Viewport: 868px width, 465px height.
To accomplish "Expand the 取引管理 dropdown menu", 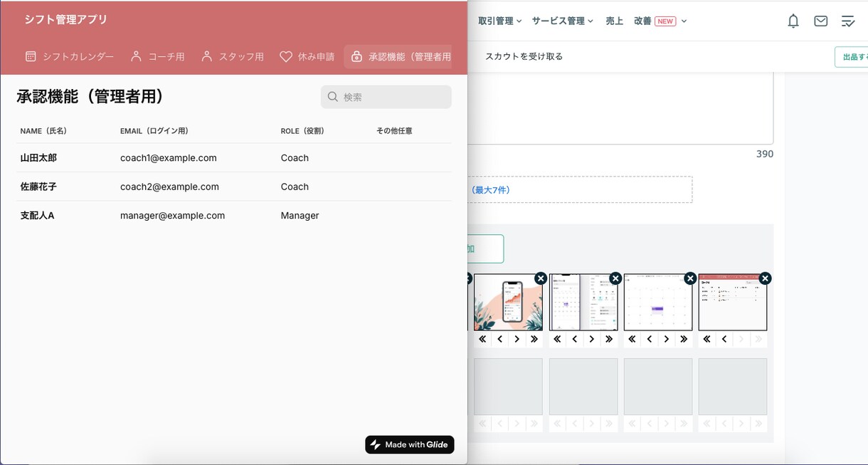I will 499,21.
